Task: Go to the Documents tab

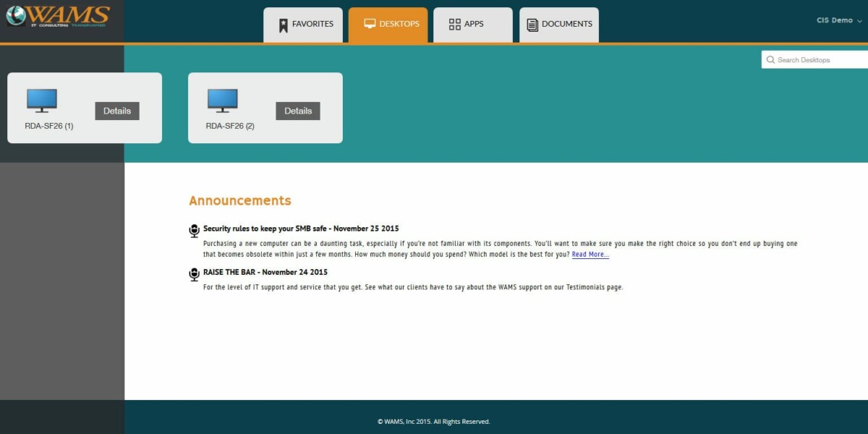Action: [559, 25]
